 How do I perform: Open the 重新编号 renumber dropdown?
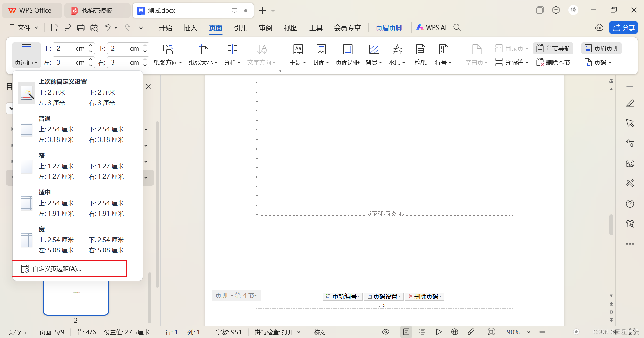343,296
